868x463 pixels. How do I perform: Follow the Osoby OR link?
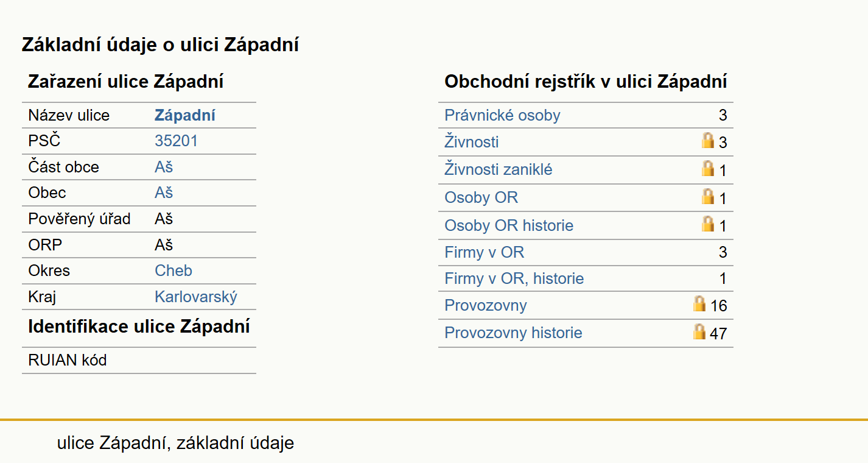[481, 197]
